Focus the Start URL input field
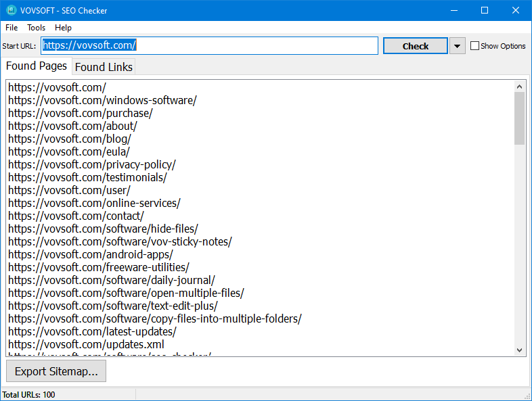The image size is (532, 401). click(209, 46)
